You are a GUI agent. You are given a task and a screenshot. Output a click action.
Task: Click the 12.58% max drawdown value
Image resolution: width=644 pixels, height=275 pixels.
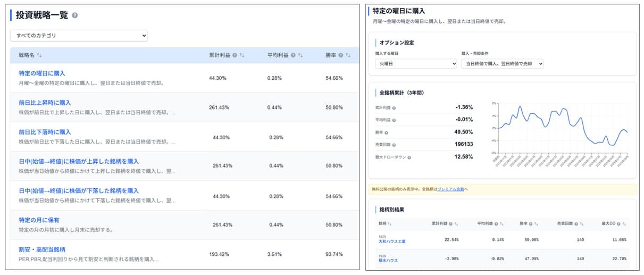464,157
